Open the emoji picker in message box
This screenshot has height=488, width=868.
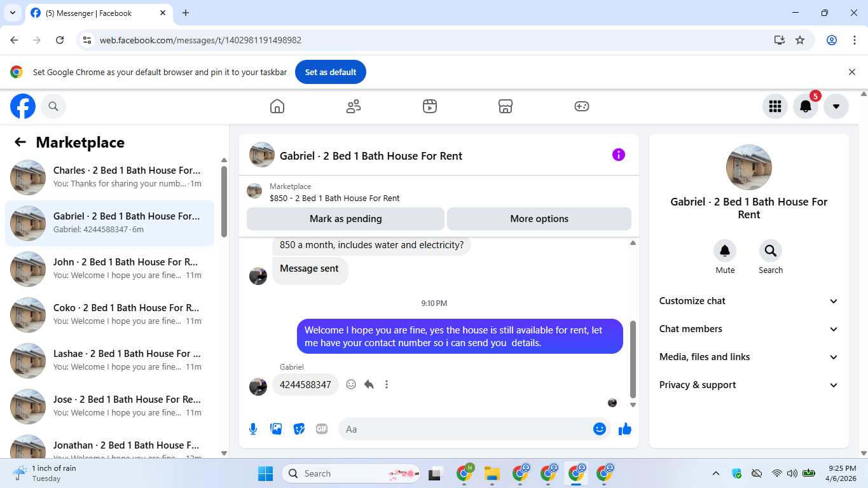coord(599,429)
